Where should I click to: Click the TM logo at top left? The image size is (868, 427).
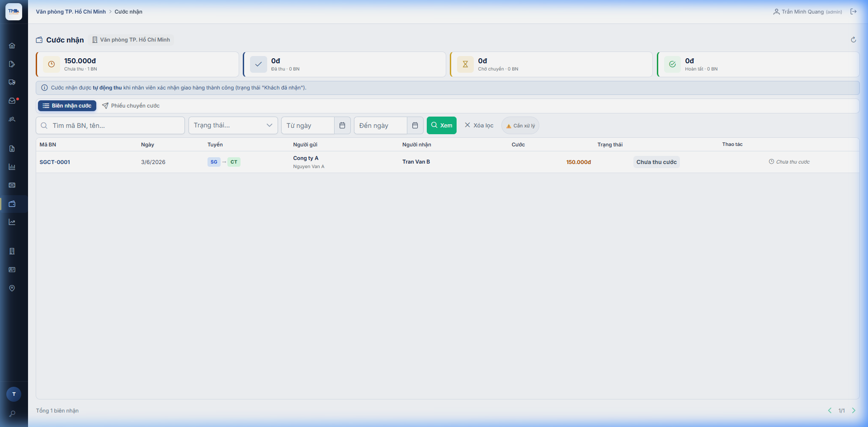tap(14, 12)
